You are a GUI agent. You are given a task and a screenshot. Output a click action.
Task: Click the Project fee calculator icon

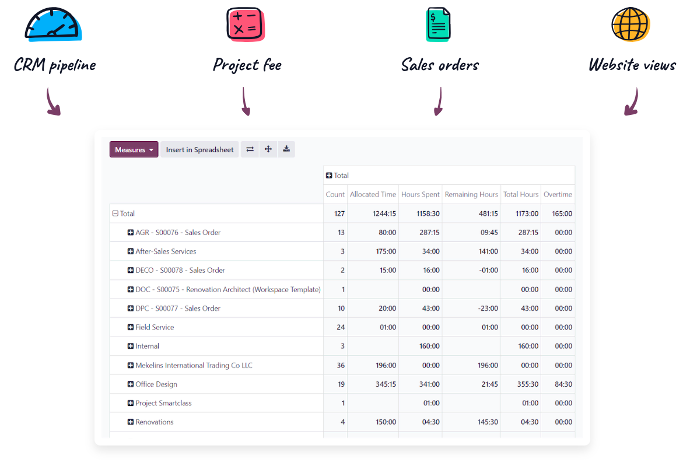click(246, 25)
